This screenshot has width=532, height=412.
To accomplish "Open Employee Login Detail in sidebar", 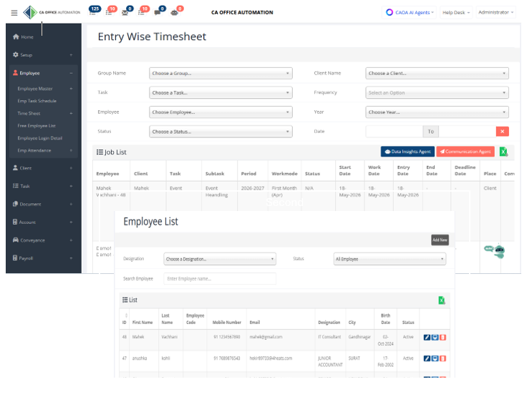I will [x=40, y=138].
